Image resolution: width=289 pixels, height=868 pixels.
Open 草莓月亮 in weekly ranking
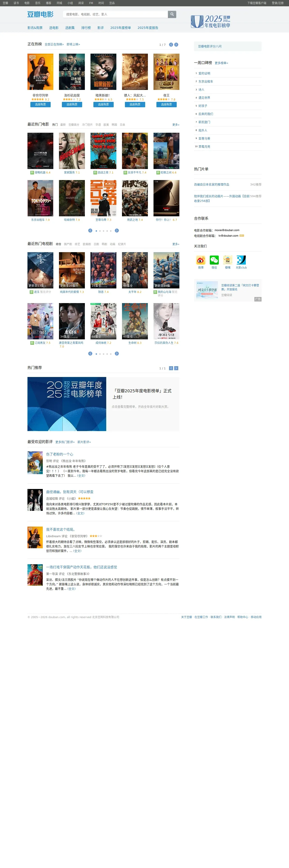204,146
